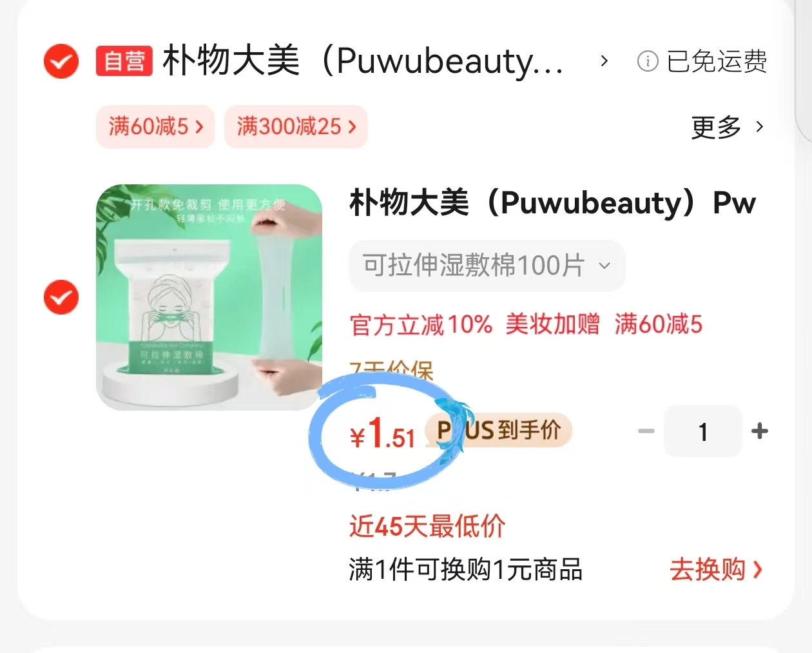Open the 满300减25 coupon tag
The height and width of the screenshot is (653, 812).
click(296, 126)
